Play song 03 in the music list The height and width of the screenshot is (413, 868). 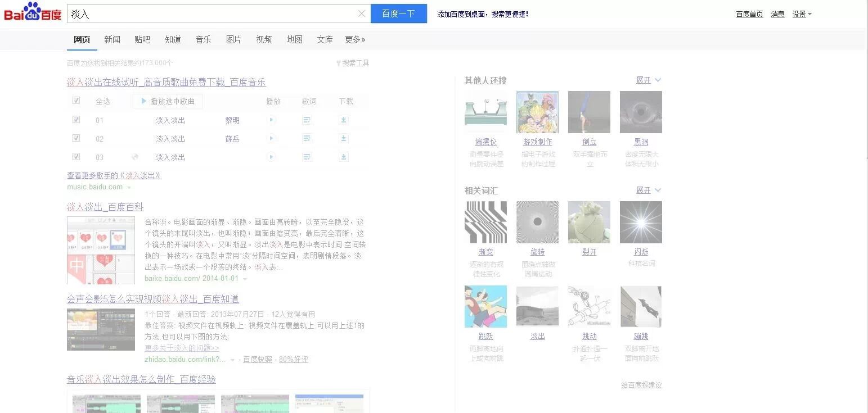pos(272,157)
